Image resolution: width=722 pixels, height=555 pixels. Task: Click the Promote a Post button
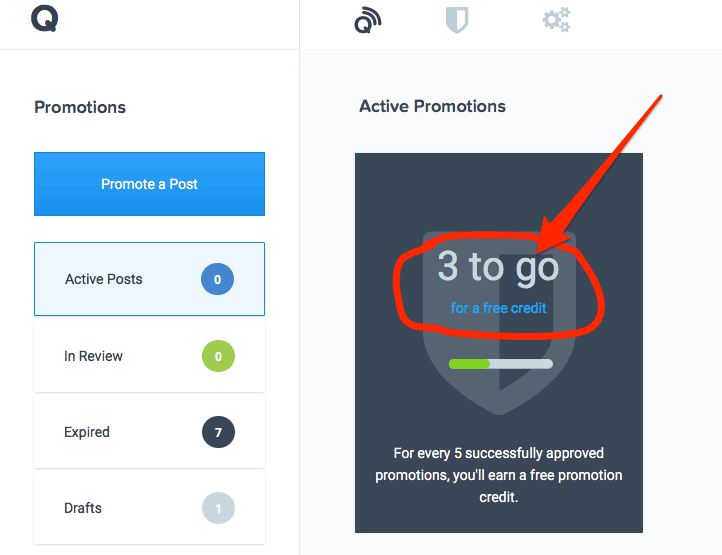(x=149, y=184)
